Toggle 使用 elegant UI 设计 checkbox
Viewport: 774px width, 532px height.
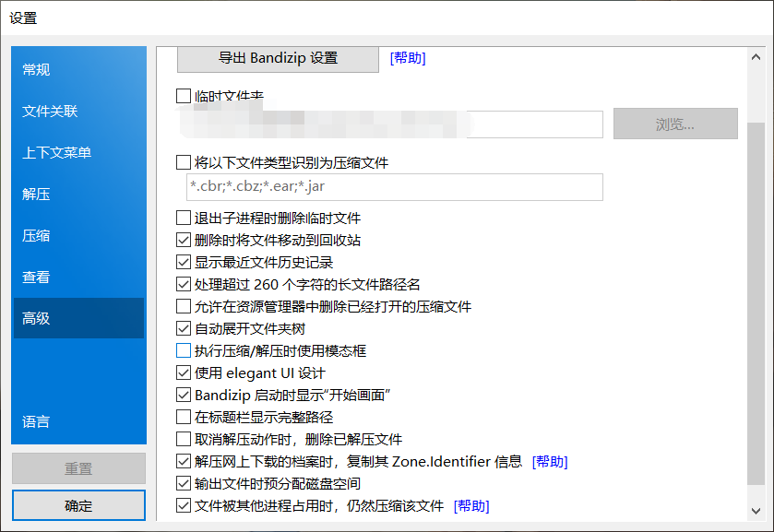(184, 372)
